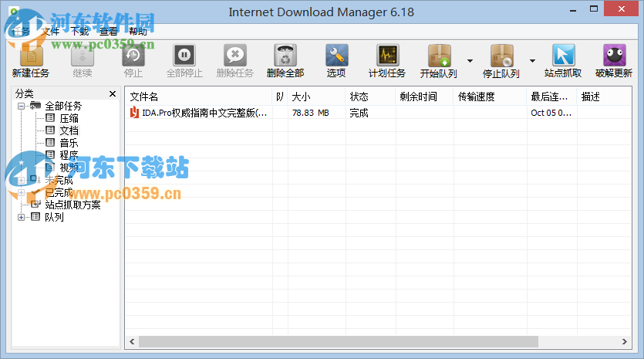Sort by the 传输速度 column header
Image resolution: width=644 pixels, height=359 pixels.
pyautogui.click(x=491, y=97)
